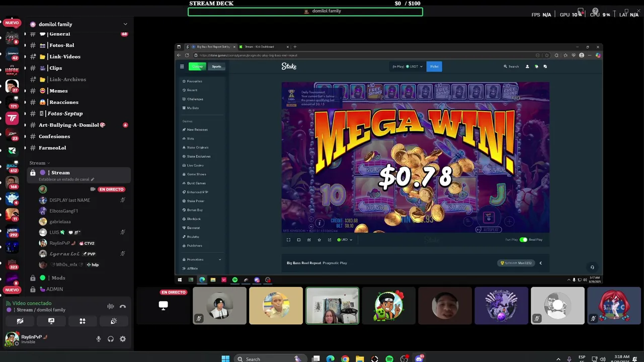Deafen with the headphones icon
The image size is (644, 362).
(111, 339)
